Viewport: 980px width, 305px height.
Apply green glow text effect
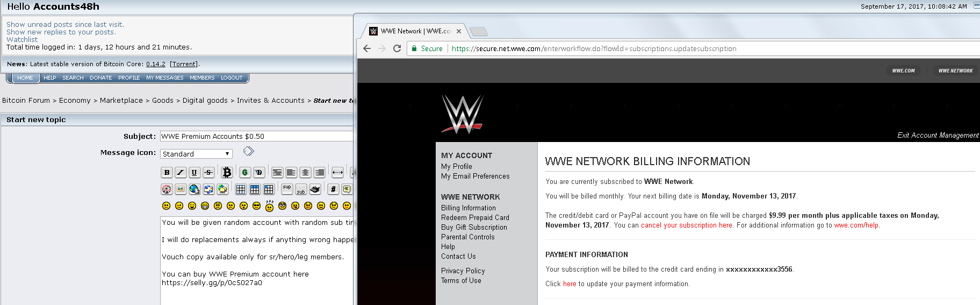coord(245,172)
